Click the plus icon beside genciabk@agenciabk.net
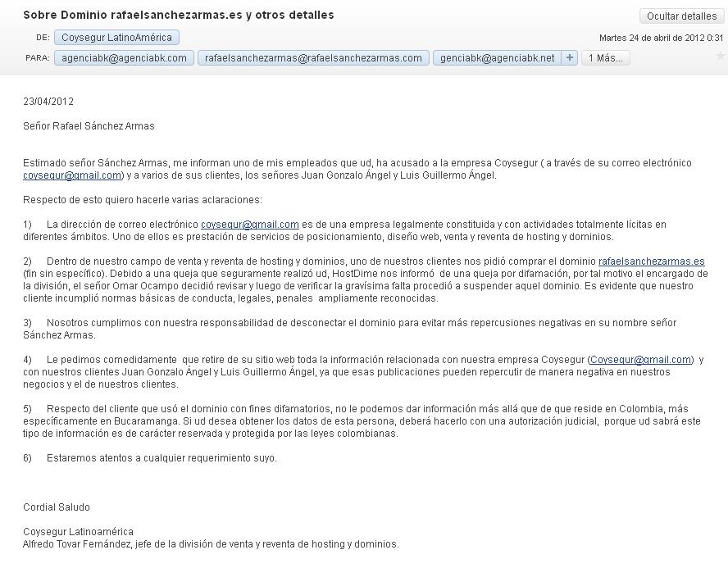 click(569, 58)
